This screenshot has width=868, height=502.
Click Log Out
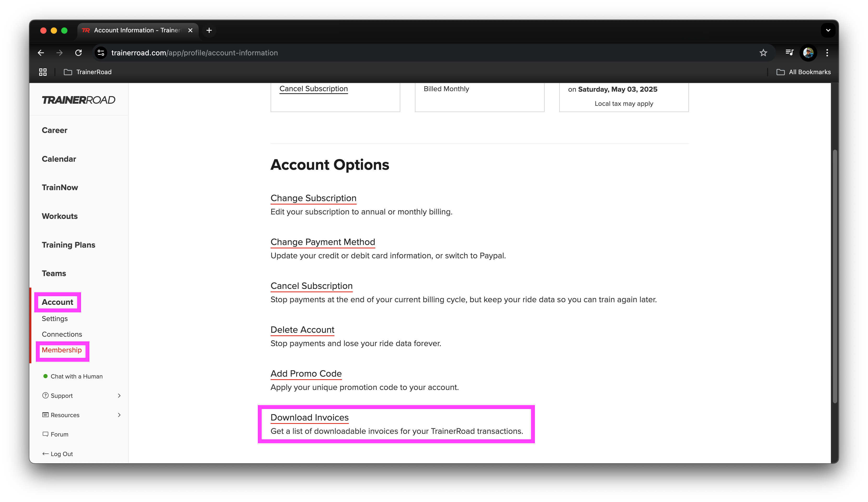click(58, 454)
